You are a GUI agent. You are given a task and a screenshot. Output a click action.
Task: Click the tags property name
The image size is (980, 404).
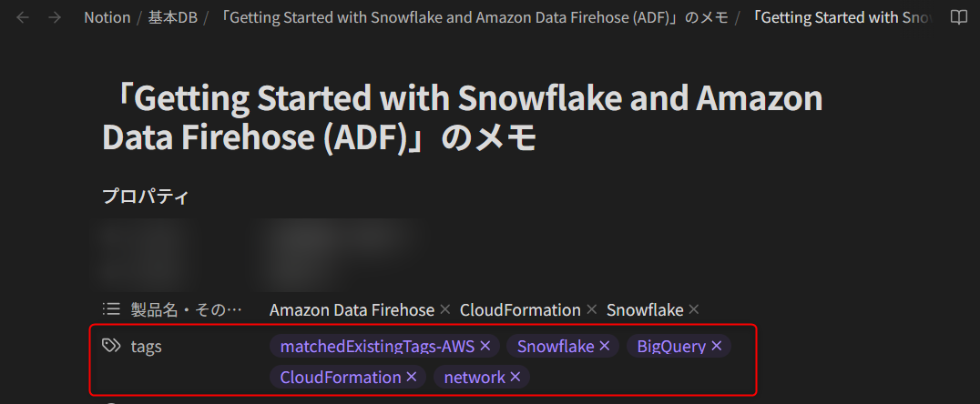pyautogui.click(x=147, y=347)
